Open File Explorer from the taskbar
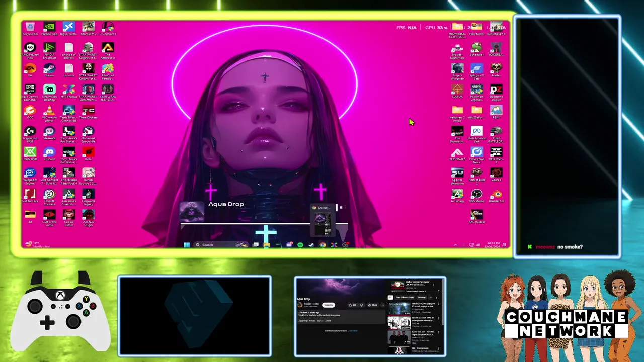The height and width of the screenshot is (362, 644). coord(267,245)
